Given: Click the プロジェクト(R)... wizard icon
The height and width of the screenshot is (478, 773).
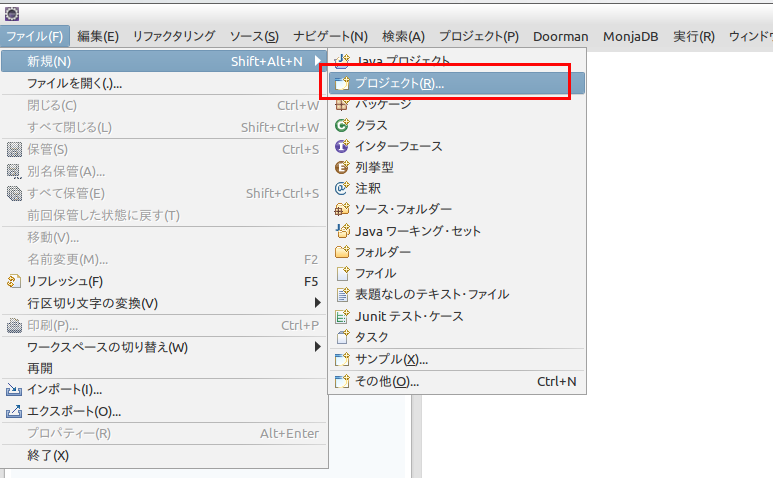Looking at the screenshot, I should coord(342,83).
